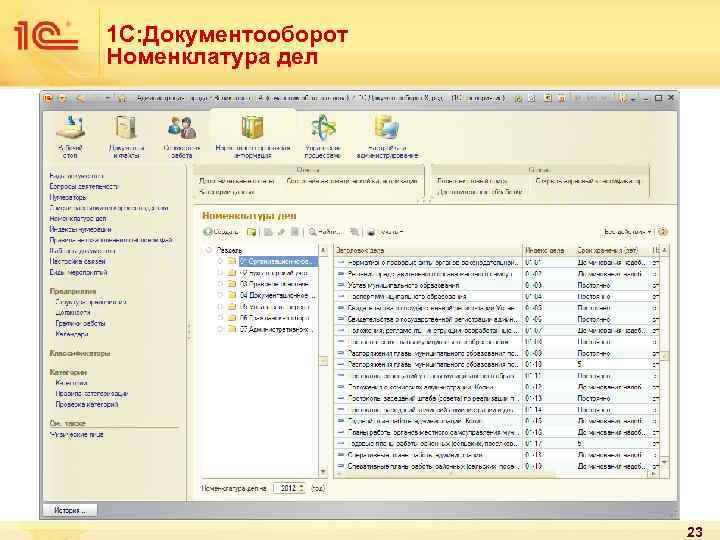720x540 pixels.
Task: Open Физические лица link
Action: [x=77, y=434]
